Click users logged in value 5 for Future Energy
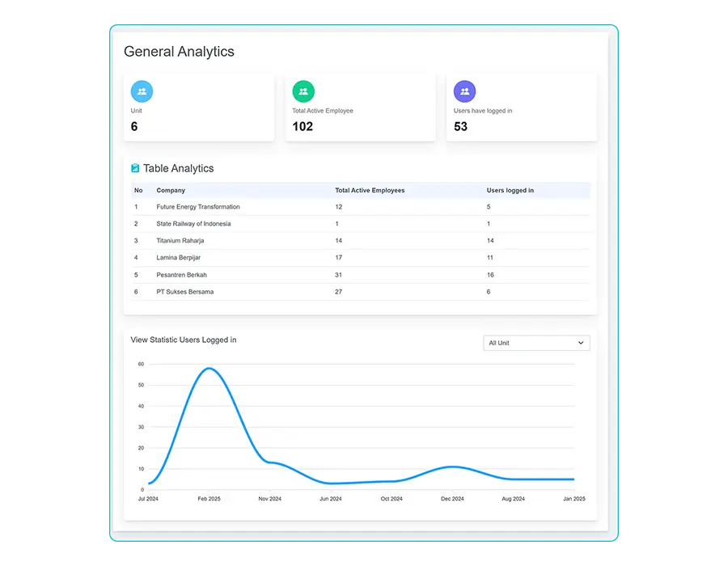Screen dimensions: 728x566 (489, 207)
